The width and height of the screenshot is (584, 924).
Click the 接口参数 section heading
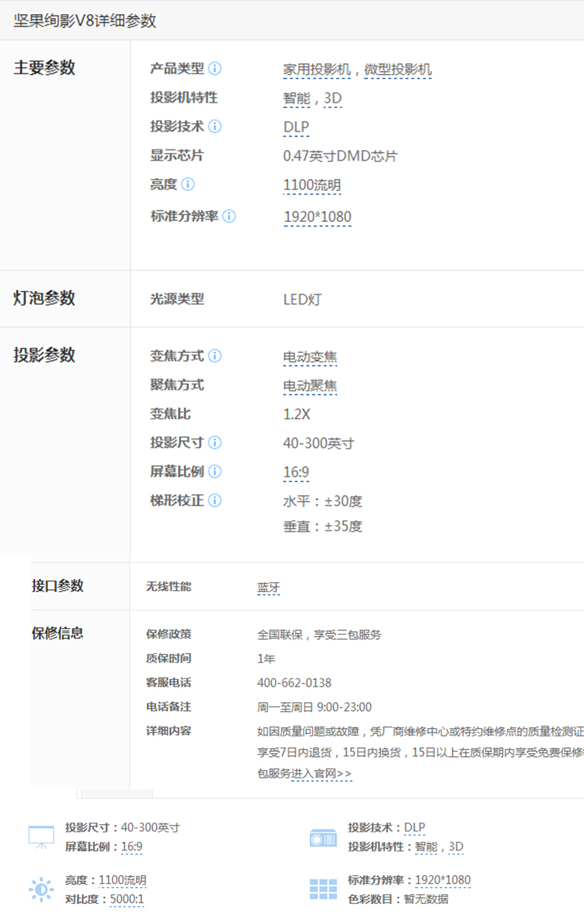[58, 586]
